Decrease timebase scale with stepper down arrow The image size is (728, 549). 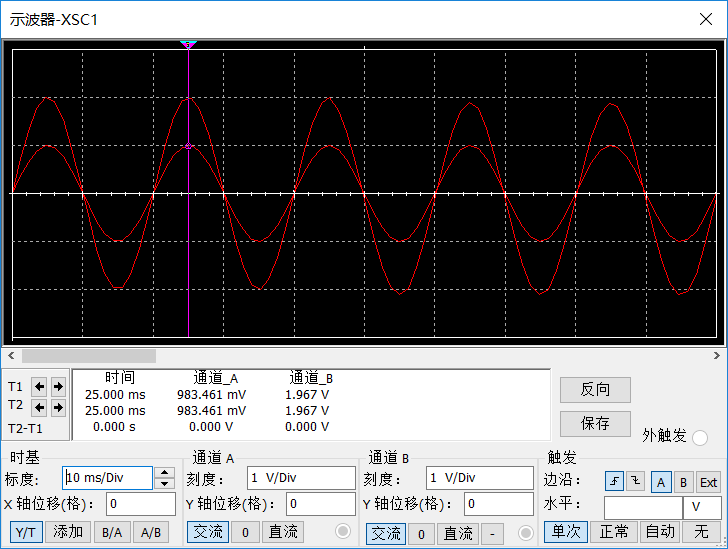166,484
